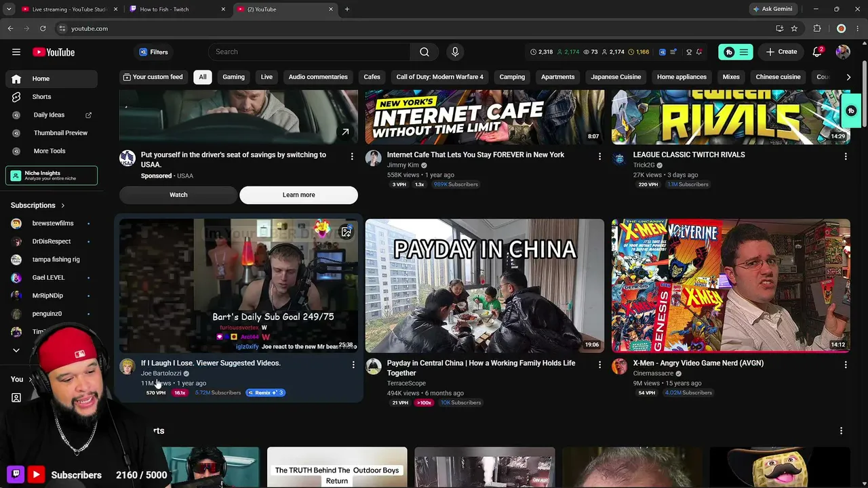Image resolution: width=868 pixels, height=488 pixels.
Task: Open the brewstewfilms subscription
Action: click(52, 224)
